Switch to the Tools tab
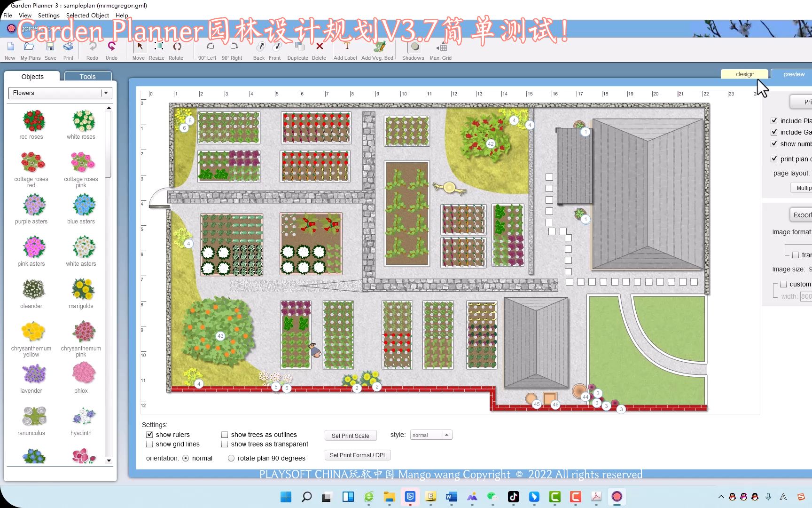Image resolution: width=812 pixels, height=508 pixels. [x=88, y=76]
